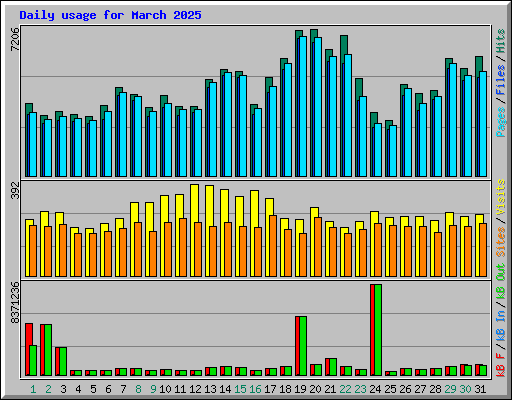
Task: Click day 12 label on the axis
Action: pyautogui.click(x=195, y=389)
